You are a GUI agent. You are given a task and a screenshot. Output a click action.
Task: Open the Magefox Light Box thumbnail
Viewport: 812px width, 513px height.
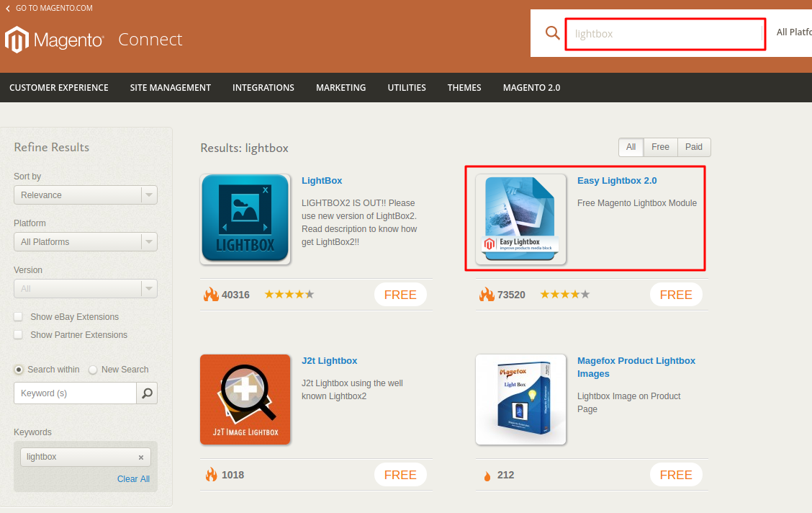(x=520, y=399)
